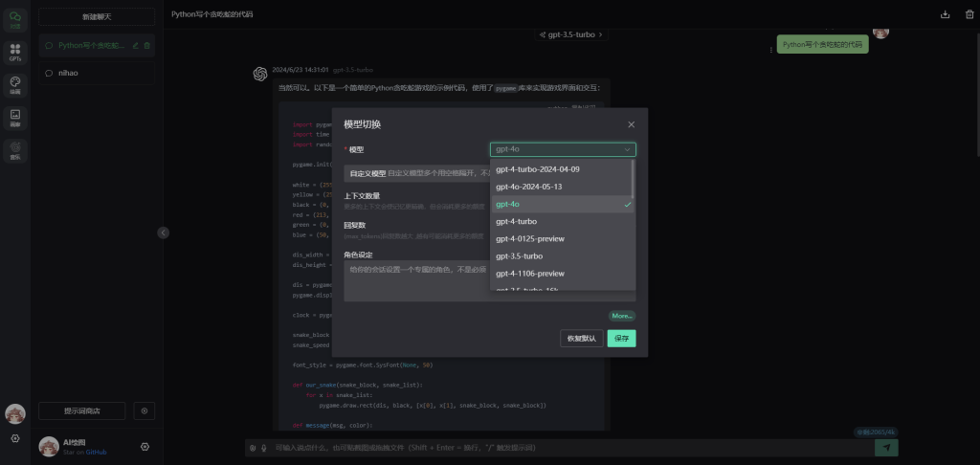Image resolution: width=980 pixels, height=465 pixels.
Task: Select gpt-3.5-turbo in model dropdown list
Action: [x=563, y=256]
